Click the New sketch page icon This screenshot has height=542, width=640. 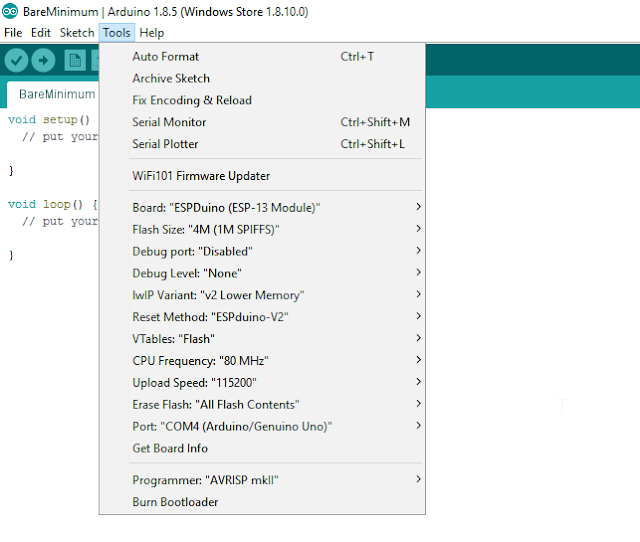point(75,60)
